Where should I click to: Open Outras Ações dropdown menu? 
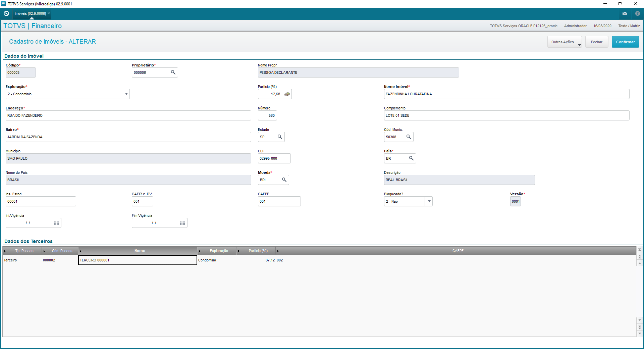click(565, 42)
